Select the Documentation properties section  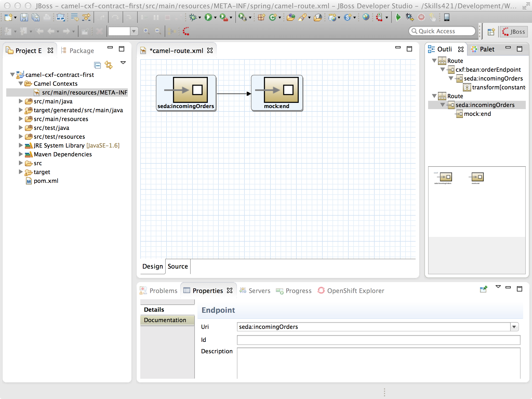tap(165, 320)
